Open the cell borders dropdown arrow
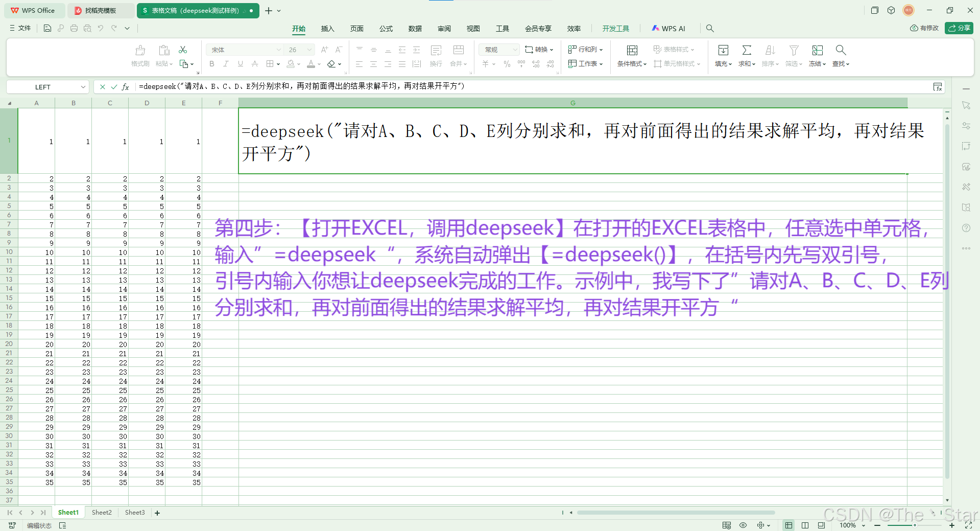 (x=278, y=64)
